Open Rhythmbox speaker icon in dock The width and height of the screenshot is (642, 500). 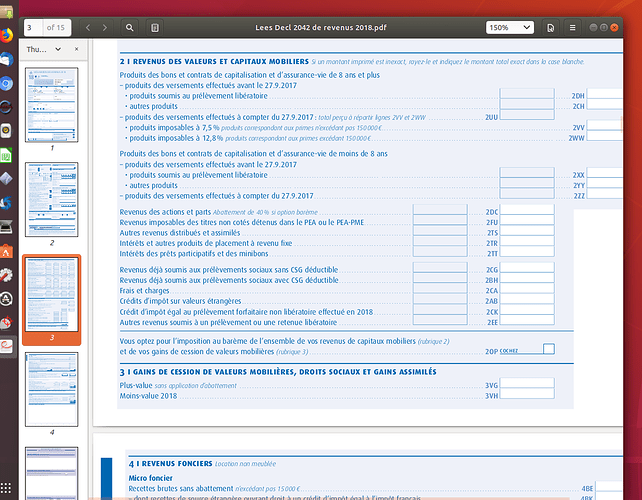click(6, 131)
